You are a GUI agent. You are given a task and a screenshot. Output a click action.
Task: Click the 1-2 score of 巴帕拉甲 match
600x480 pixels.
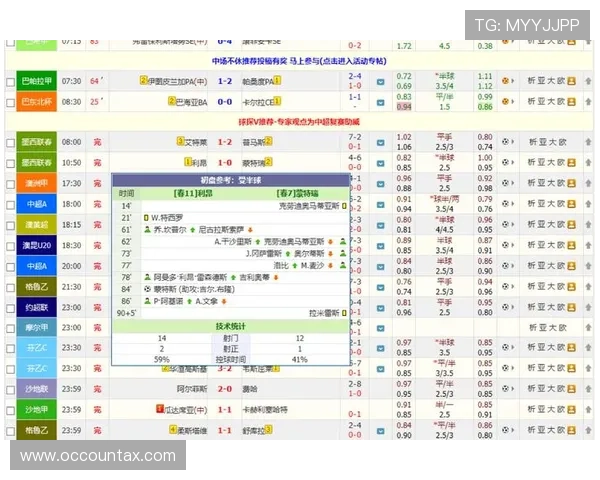click(x=225, y=81)
